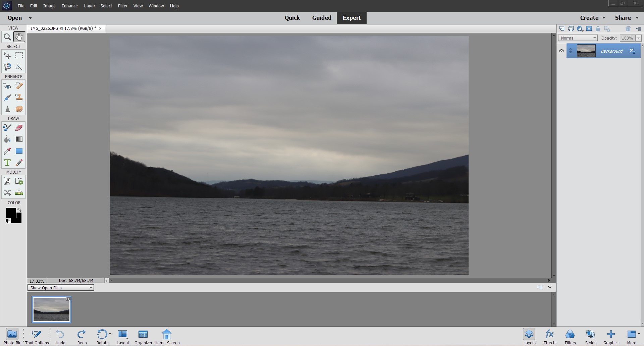Select the Clone Stamp tool
644x346 pixels.
19,98
